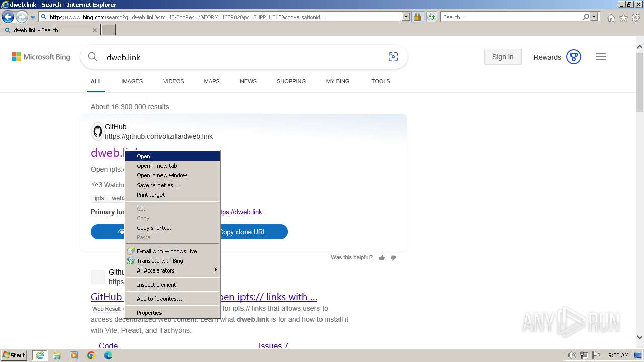This screenshot has width=644, height=362.
Task: Click the Sign in button
Action: (503, 57)
